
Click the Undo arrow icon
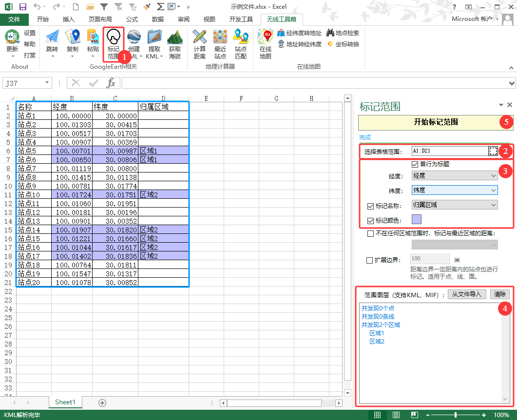[37, 7]
